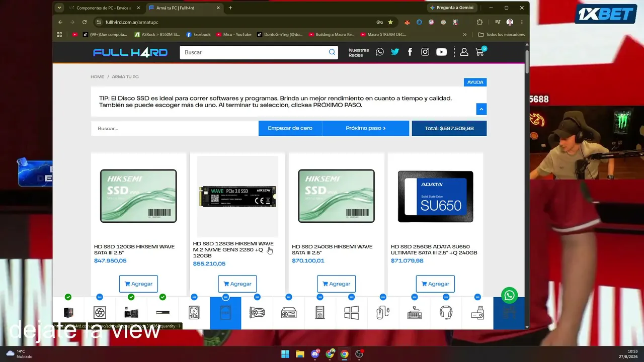Click the product filter Buscar... field

click(x=175, y=128)
